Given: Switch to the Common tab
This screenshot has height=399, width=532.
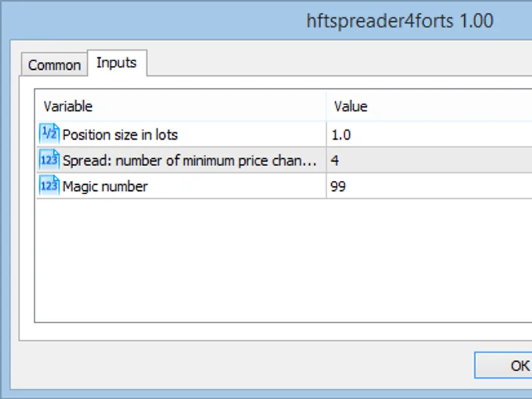Looking at the screenshot, I should coord(55,65).
